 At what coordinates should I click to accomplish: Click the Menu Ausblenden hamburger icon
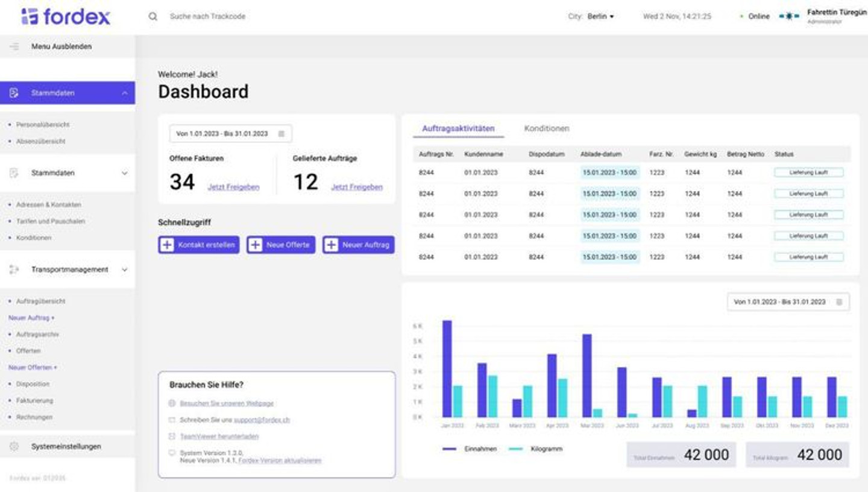click(x=14, y=46)
